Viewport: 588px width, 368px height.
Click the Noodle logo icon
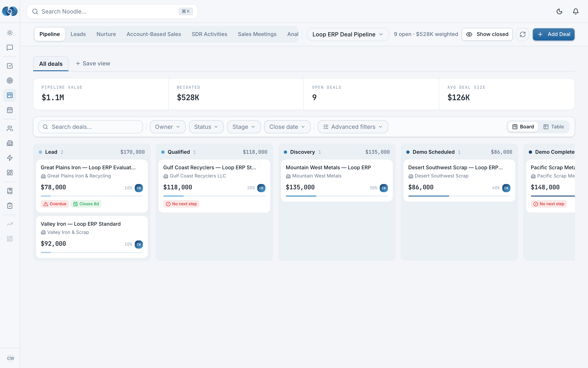[10, 11]
